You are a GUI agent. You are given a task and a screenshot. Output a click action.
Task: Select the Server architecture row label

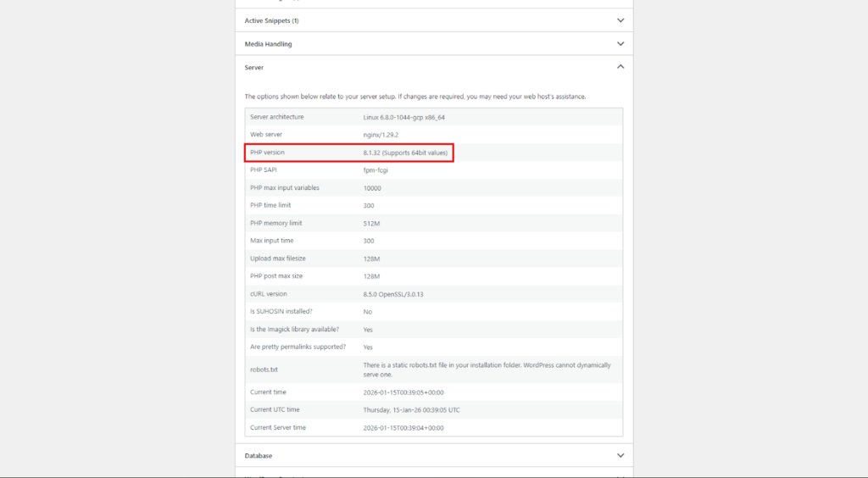pos(276,117)
